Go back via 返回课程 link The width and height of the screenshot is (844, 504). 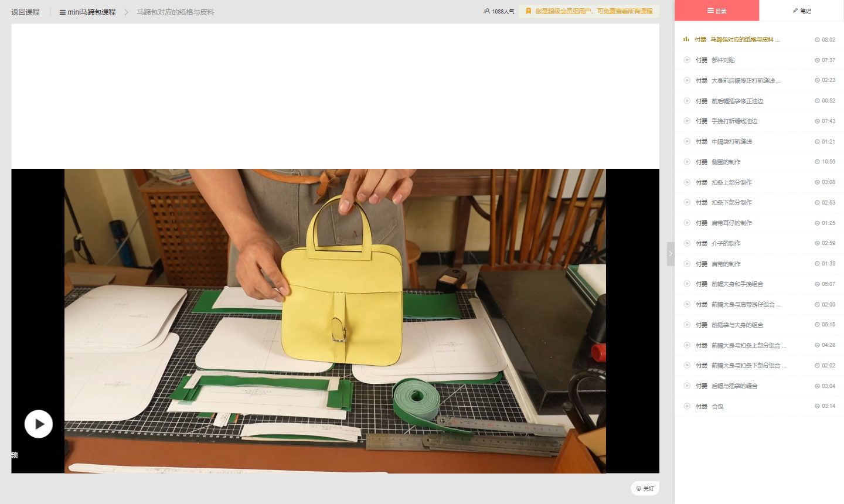(x=25, y=12)
